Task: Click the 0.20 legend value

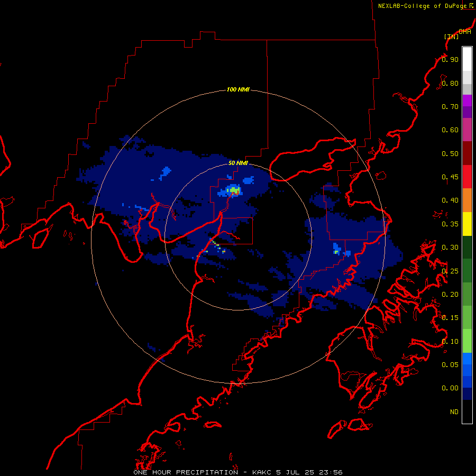Action: 450,295
